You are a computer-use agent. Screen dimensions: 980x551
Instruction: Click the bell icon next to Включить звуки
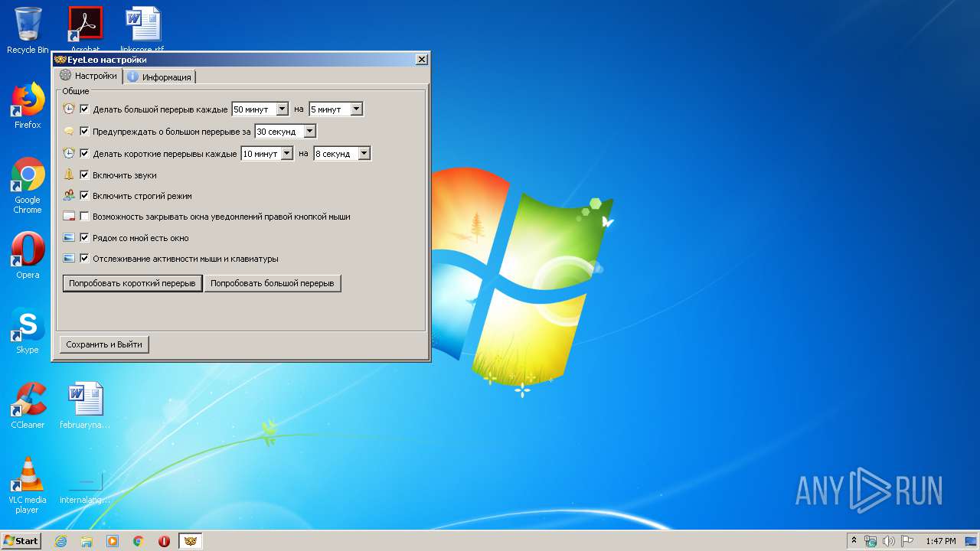pyautogui.click(x=69, y=174)
